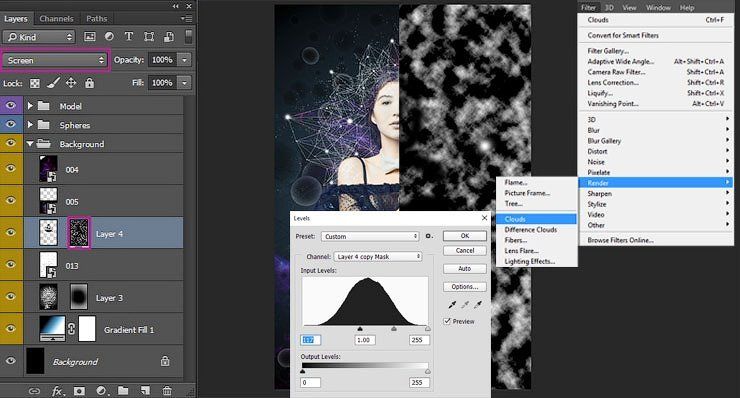Create new fill or adjustment layer

[x=101, y=391]
